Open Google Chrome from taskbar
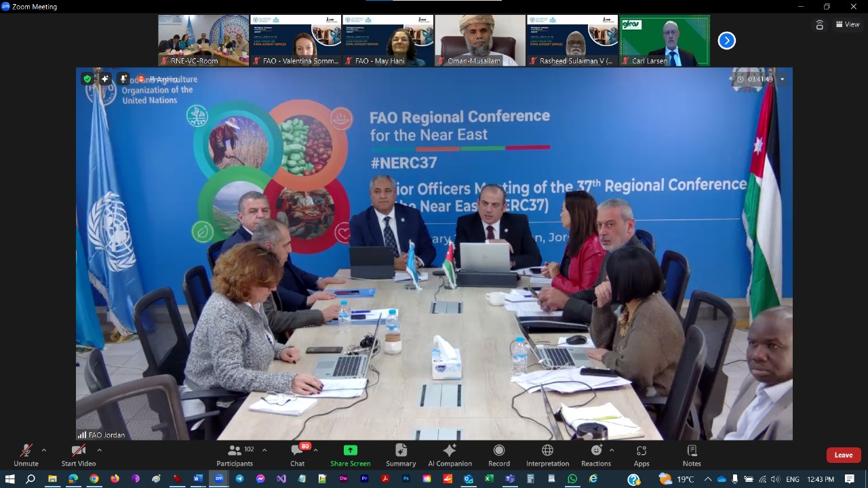 [94, 479]
